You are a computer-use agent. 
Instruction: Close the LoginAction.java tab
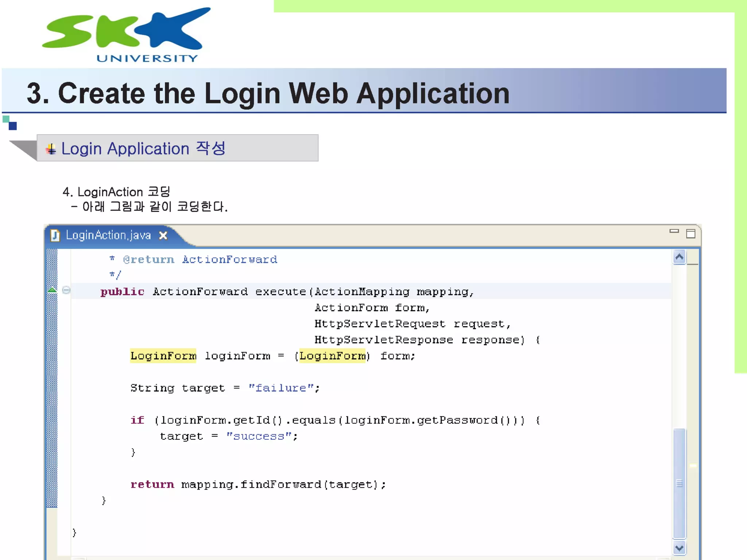tap(163, 236)
